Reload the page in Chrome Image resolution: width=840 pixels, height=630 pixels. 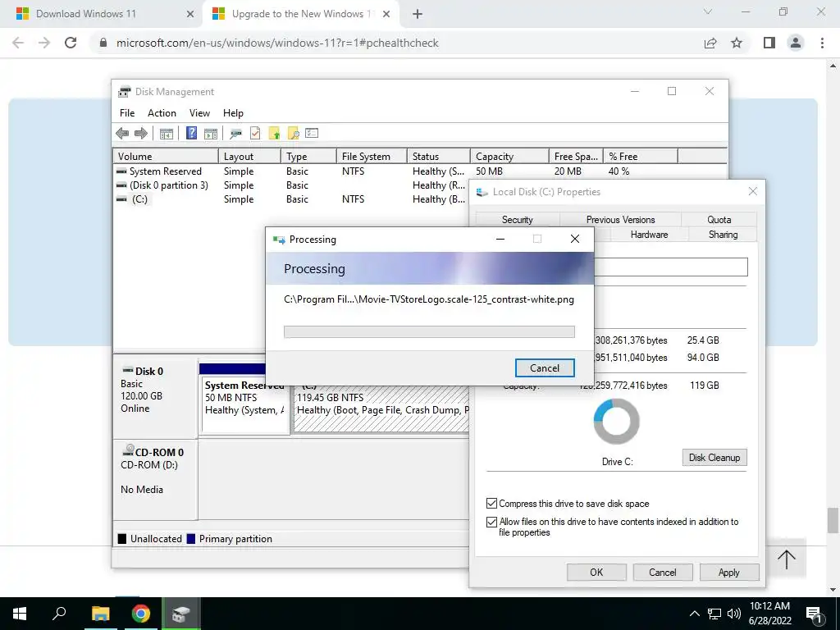(x=71, y=43)
